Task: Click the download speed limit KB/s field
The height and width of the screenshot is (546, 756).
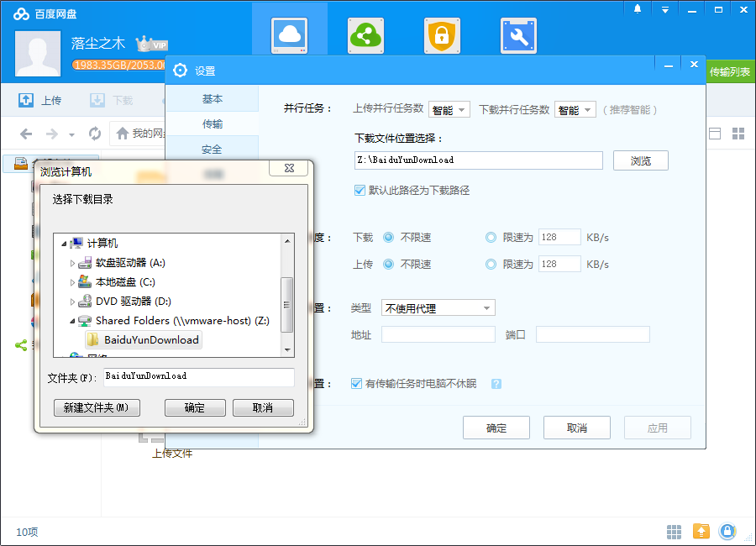Action: click(559, 237)
